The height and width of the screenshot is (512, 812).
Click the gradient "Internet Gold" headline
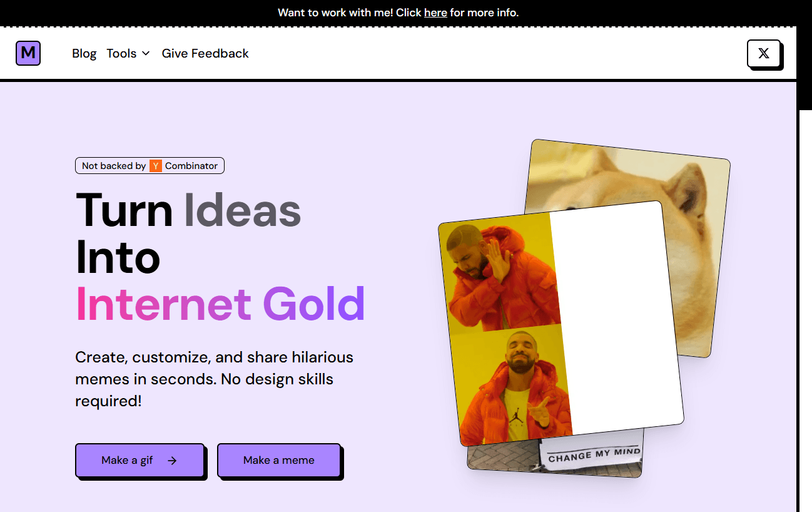point(220,304)
